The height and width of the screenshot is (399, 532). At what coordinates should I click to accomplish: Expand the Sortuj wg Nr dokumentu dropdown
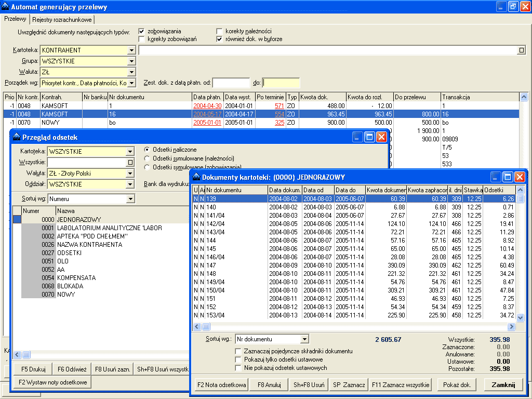click(x=304, y=340)
